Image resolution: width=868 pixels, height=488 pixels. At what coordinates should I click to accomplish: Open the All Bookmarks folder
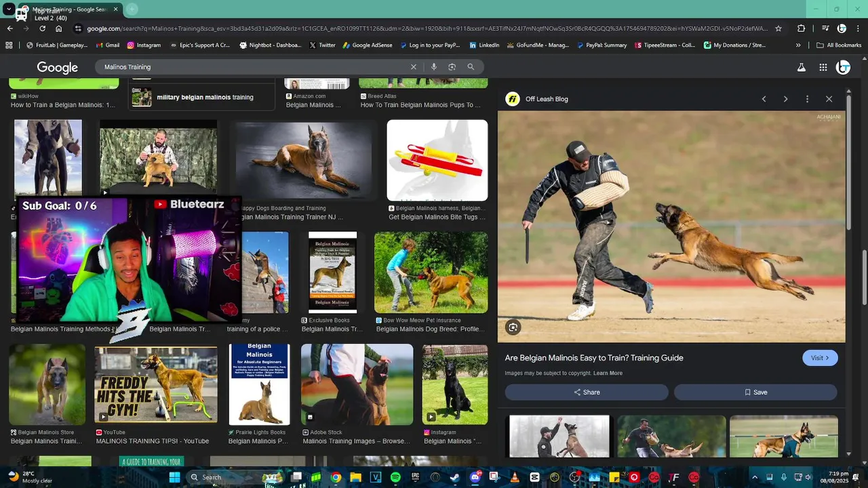click(839, 45)
